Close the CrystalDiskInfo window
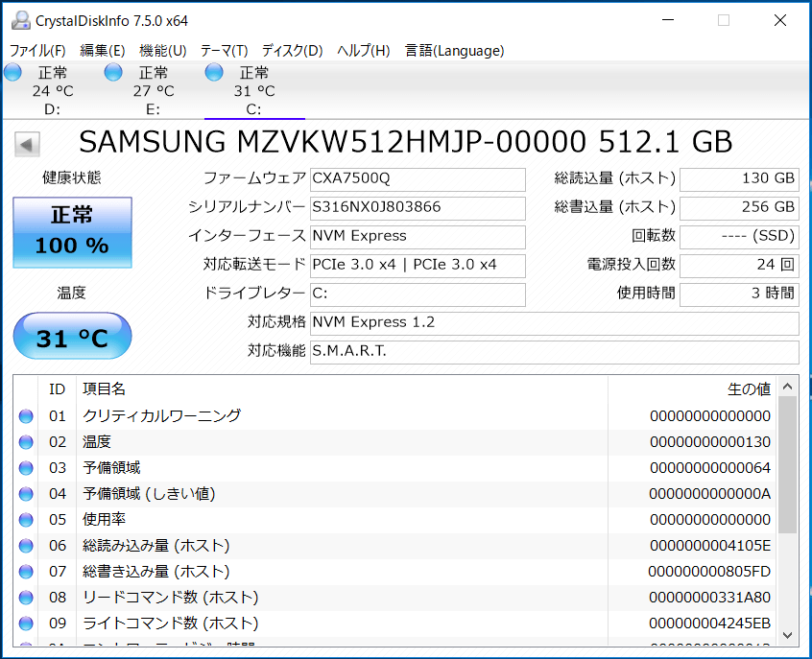This screenshot has height=659, width=812. [780, 20]
